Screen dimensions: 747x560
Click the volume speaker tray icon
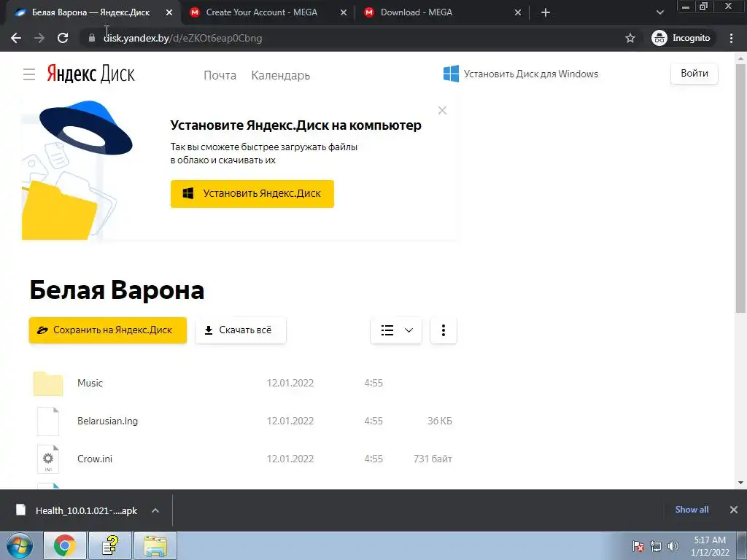[673, 546]
